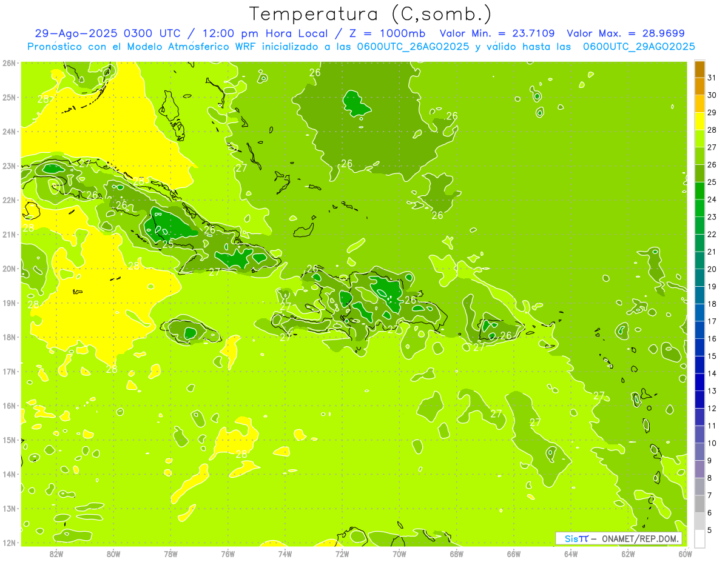The height and width of the screenshot is (562, 728).
Task: Click the amber swatch between 29 and 30
Action: [x=699, y=104]
